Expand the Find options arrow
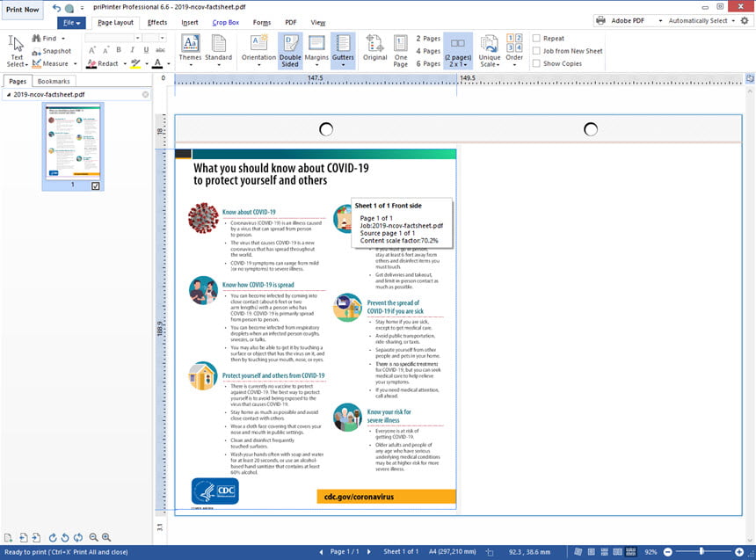Image resolution: width=756 pixels, height=560 pixels. click(63, 38)
